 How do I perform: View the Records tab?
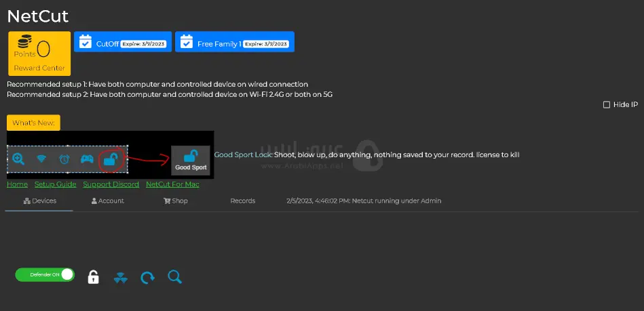coord(243,201)
